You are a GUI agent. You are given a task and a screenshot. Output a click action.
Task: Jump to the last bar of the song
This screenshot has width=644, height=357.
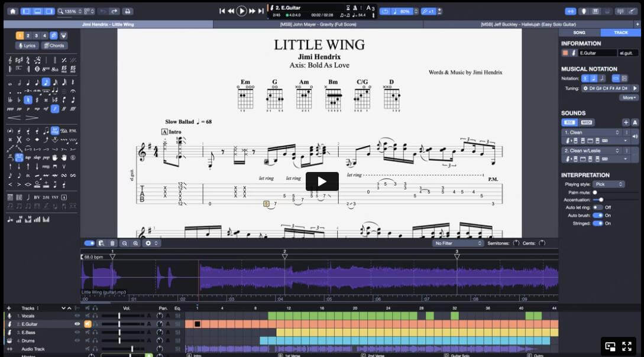(261, 11)
